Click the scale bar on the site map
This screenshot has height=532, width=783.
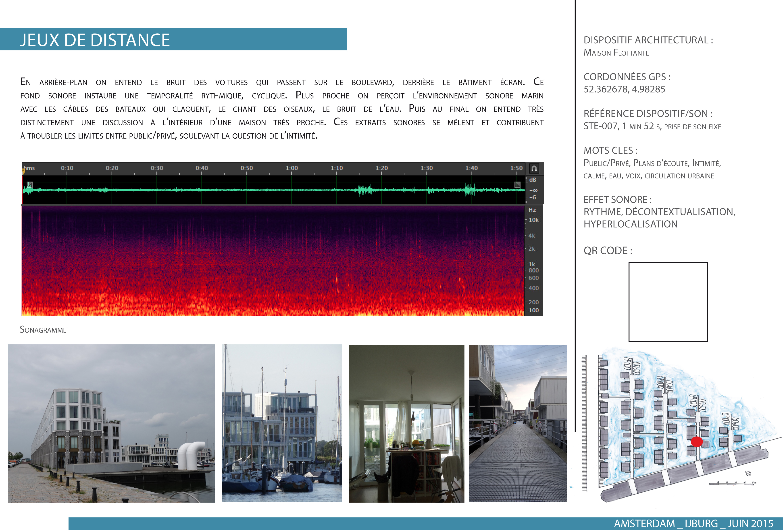tap(733, 483)
